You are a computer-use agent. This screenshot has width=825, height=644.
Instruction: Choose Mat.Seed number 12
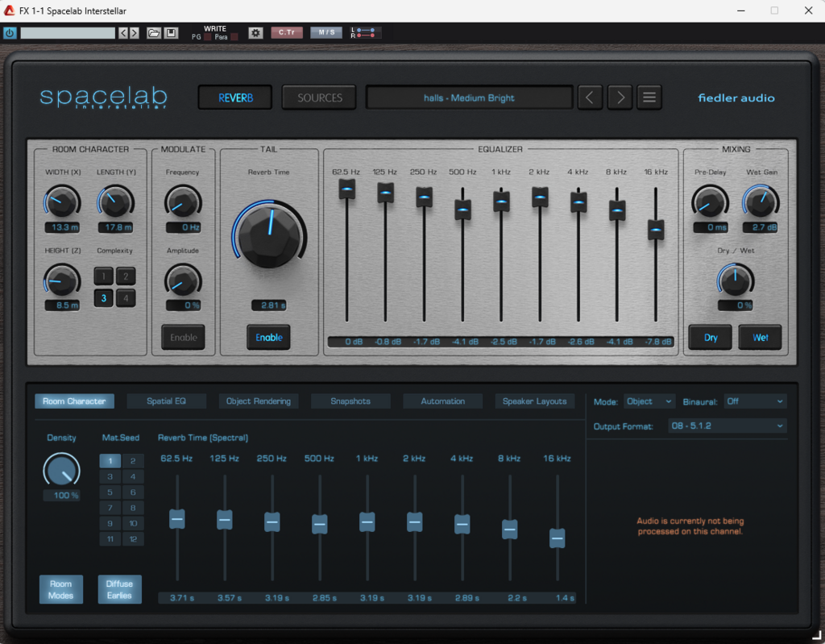point(133,538)
